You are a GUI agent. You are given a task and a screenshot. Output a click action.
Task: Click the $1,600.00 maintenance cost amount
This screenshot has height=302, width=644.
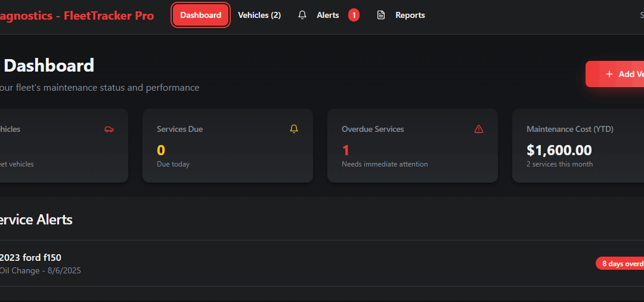pos(559,150)
